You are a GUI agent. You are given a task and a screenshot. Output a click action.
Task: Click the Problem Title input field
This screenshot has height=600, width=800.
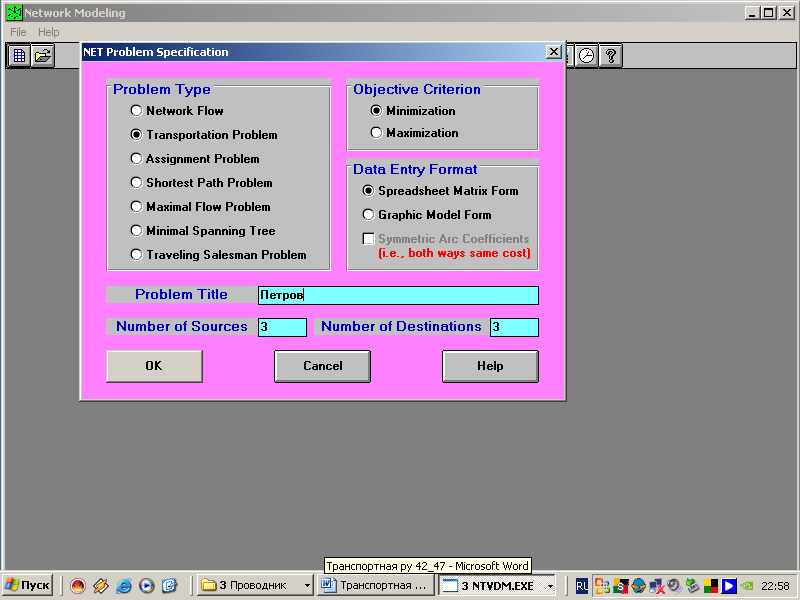coord(398,295)
